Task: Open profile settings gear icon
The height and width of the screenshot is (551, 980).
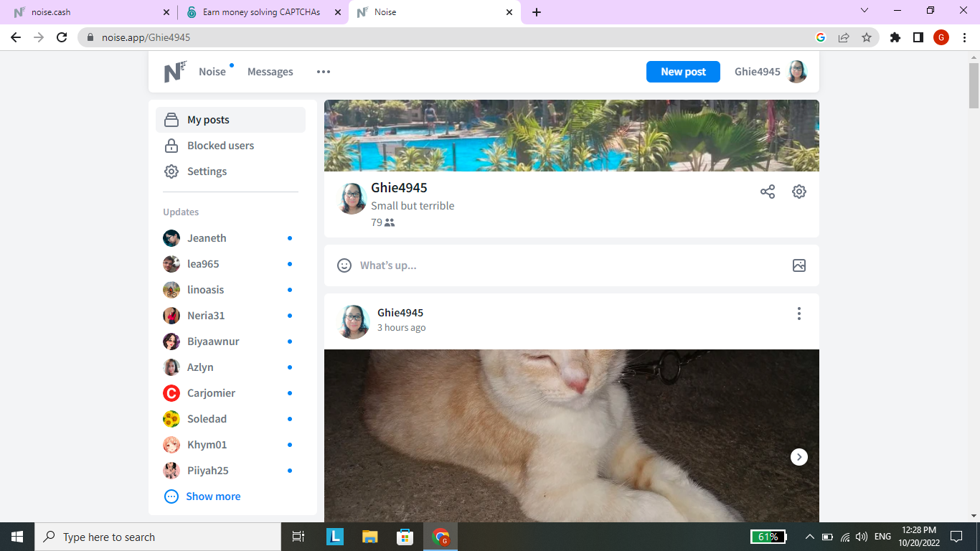Action: click(799, 192)
